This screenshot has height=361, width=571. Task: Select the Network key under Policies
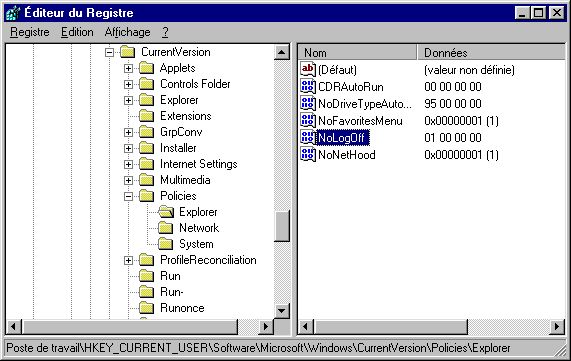[199, 228]
